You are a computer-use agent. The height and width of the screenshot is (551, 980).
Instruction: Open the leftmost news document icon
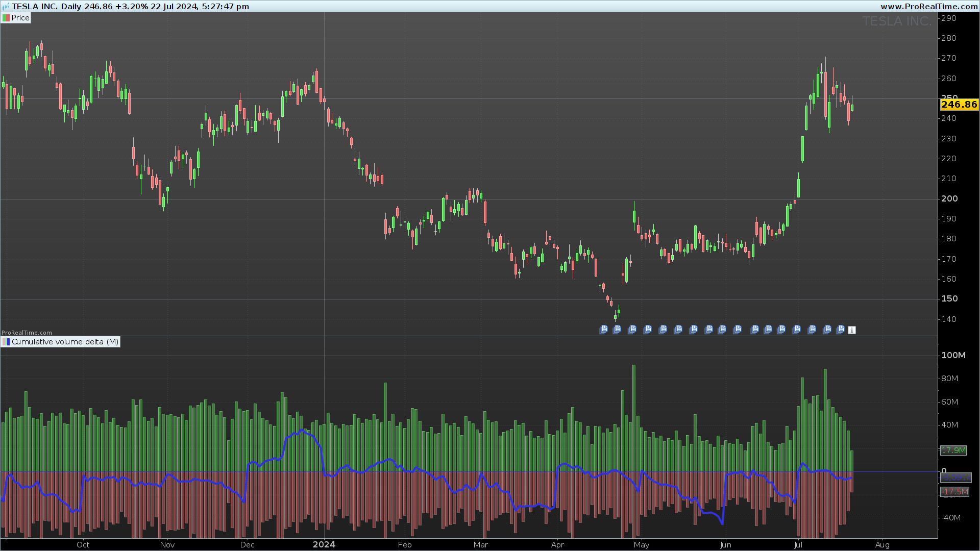(x=604, y=330)
